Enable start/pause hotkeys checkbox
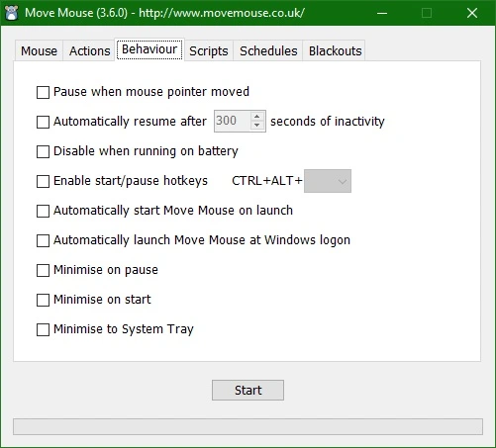 pyautogui.click(x=43, y=181)
